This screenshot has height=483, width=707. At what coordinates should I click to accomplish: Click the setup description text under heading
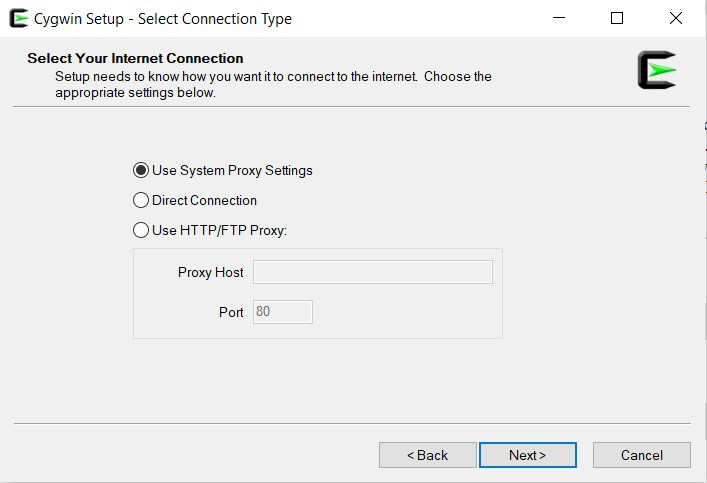pos(272,84)
